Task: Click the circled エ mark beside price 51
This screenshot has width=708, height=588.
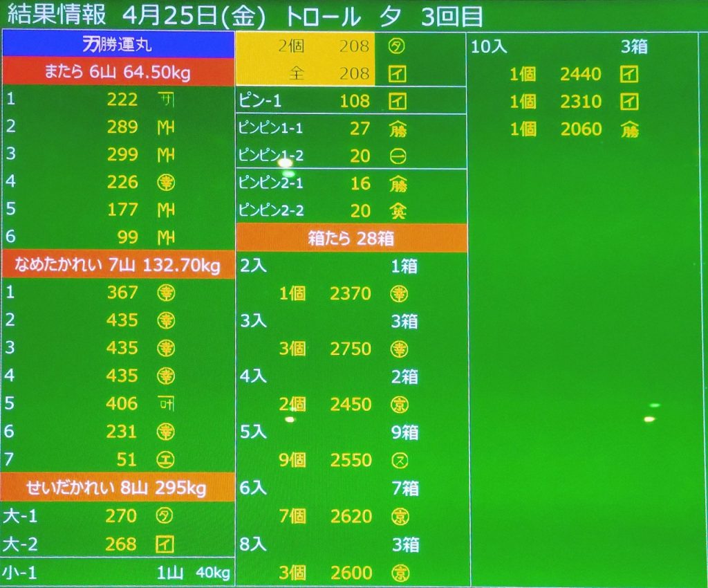Action: 166,459
